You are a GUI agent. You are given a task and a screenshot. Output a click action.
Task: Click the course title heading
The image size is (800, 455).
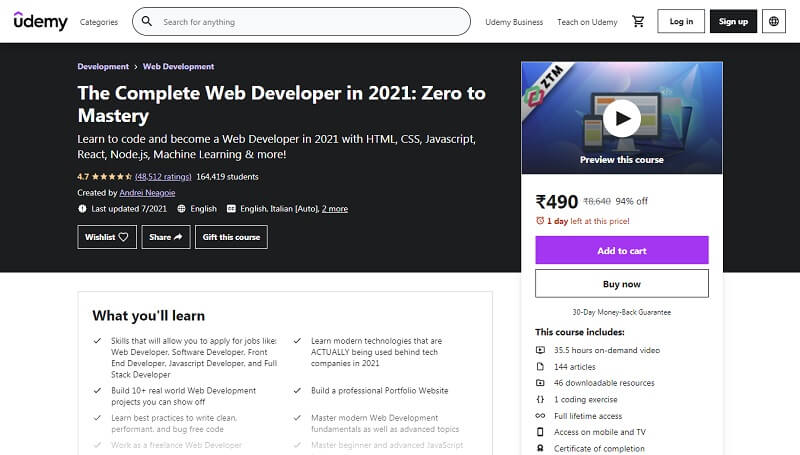point(281,104)
